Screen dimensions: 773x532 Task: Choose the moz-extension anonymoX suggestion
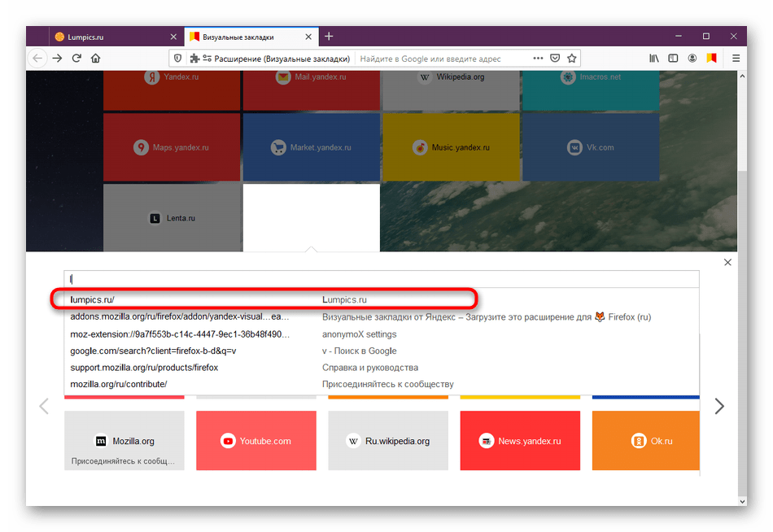point(382,334)
